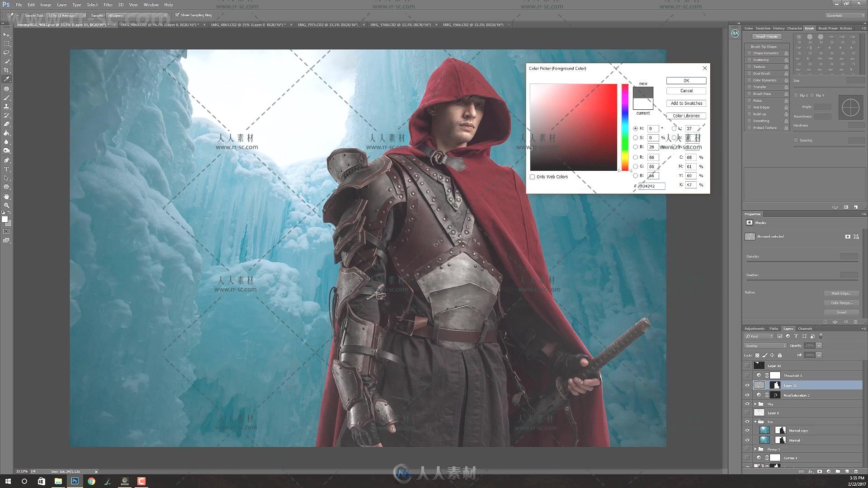Switch to the Channels tab
The height and width of the screenshot is (488, 868).
805,328
